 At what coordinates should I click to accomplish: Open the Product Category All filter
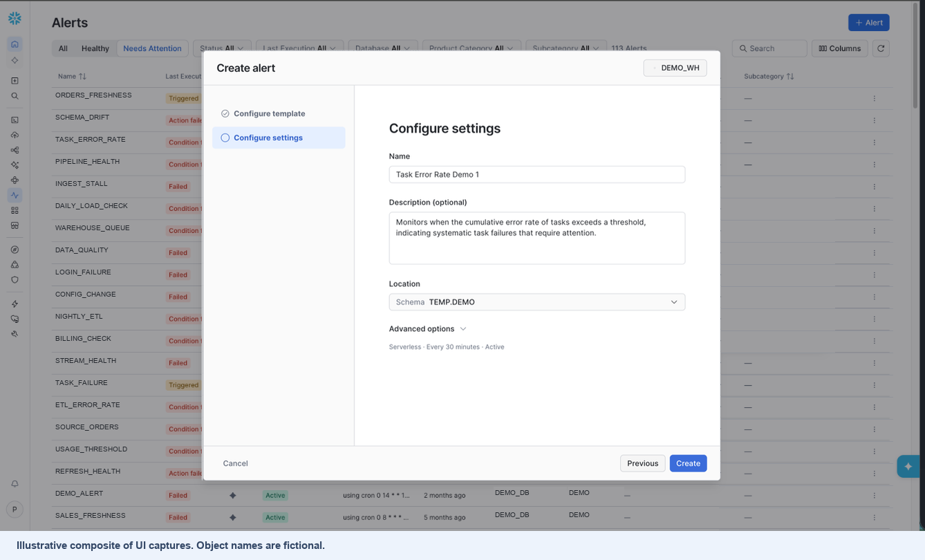[471, 48]
